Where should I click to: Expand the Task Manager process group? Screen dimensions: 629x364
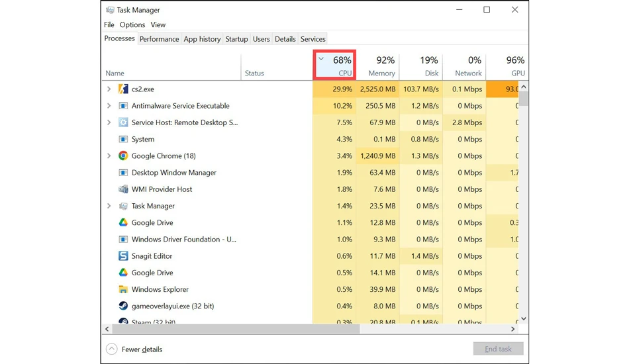[x=109, y=206]
